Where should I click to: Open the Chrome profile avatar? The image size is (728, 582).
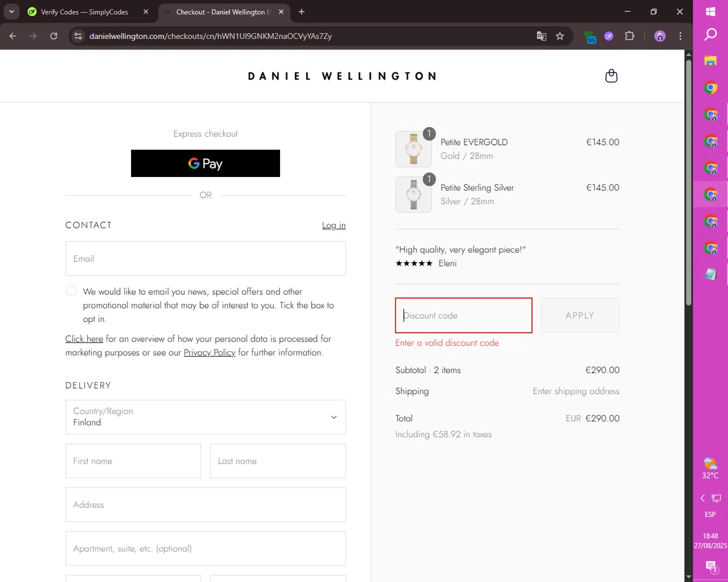tap(660, 36)
